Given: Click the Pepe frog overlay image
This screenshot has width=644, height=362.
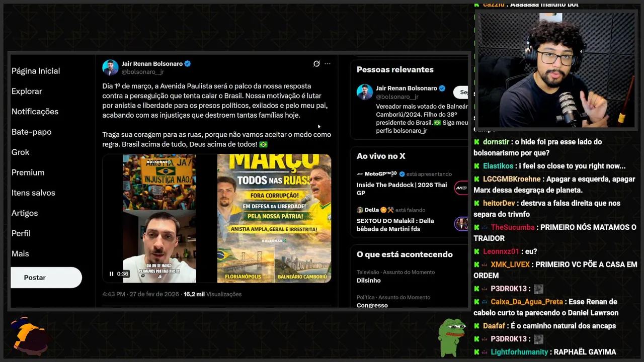Looking at the screenshot, I should [x=451, y=338].
